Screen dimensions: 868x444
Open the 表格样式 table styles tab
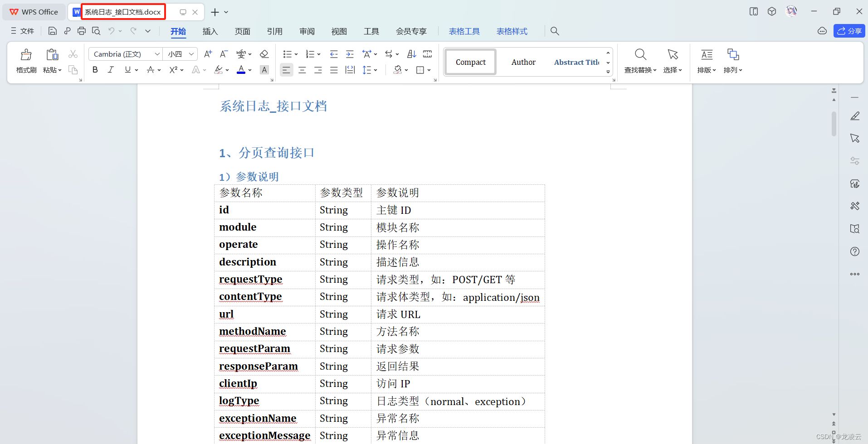(x=512, y=31)
